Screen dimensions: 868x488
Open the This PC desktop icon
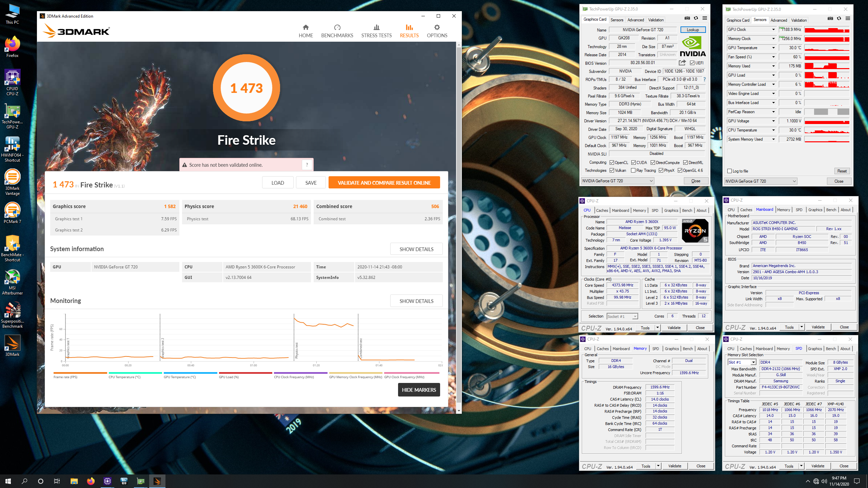tap(13, 14)
